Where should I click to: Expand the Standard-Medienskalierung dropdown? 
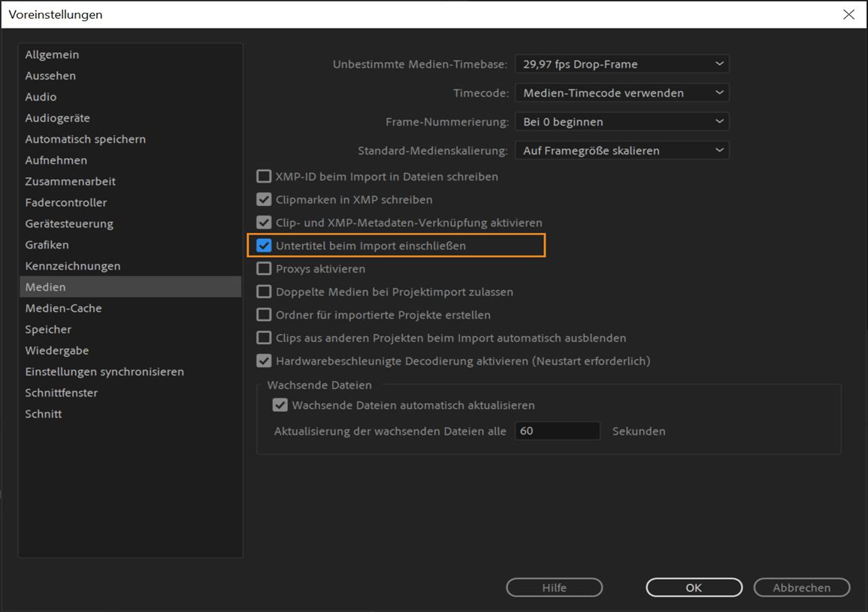coord(622,150)
